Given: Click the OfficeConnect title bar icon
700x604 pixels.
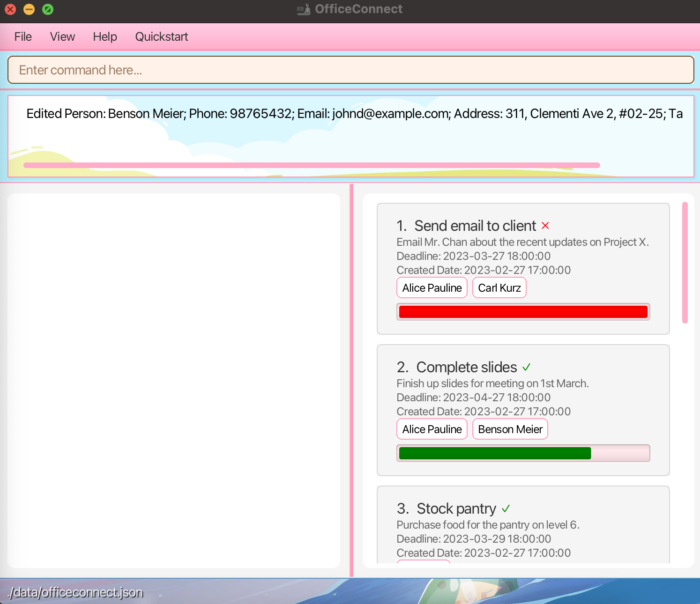Looking at the screenshot, I should [304, 9].
